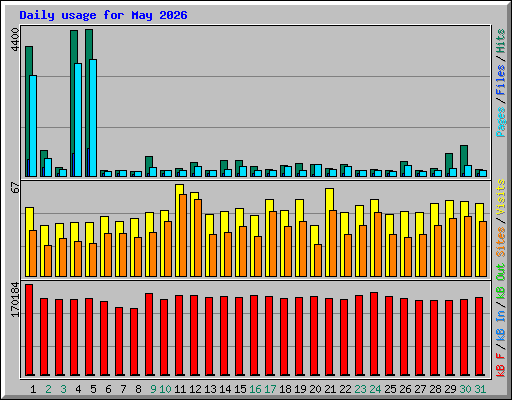This screenshot has width=512, height=400.
Task: Click the 'Daily usage for May 2026' title
Action: point(103,15)
